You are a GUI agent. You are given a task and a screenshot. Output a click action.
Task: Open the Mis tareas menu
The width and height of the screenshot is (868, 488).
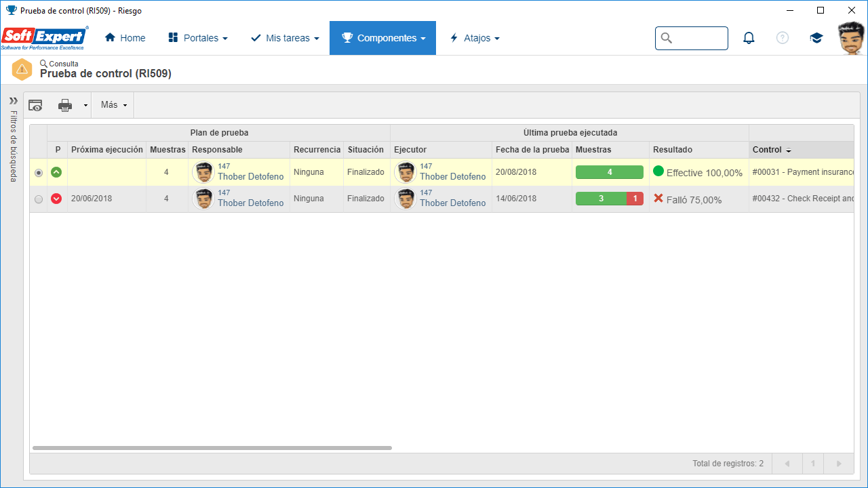point(285,38)
